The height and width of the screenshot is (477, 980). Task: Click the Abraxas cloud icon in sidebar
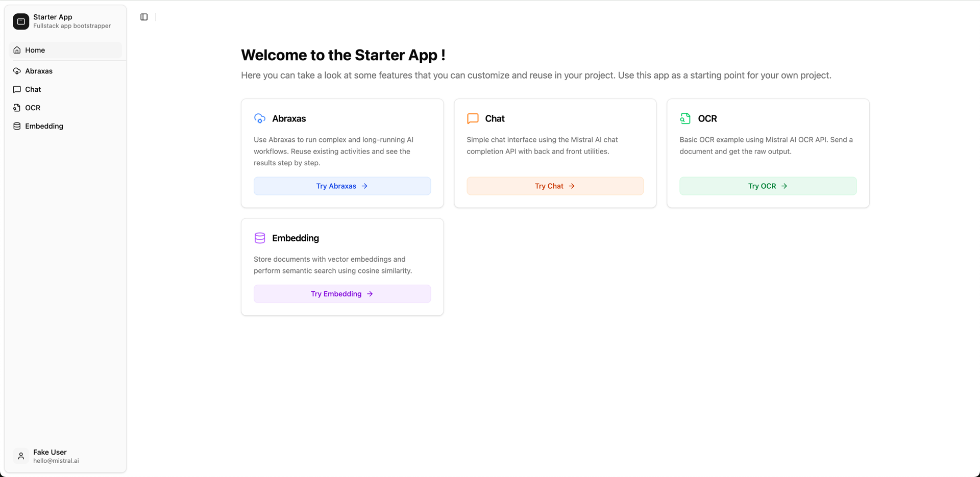click(17, 71)
